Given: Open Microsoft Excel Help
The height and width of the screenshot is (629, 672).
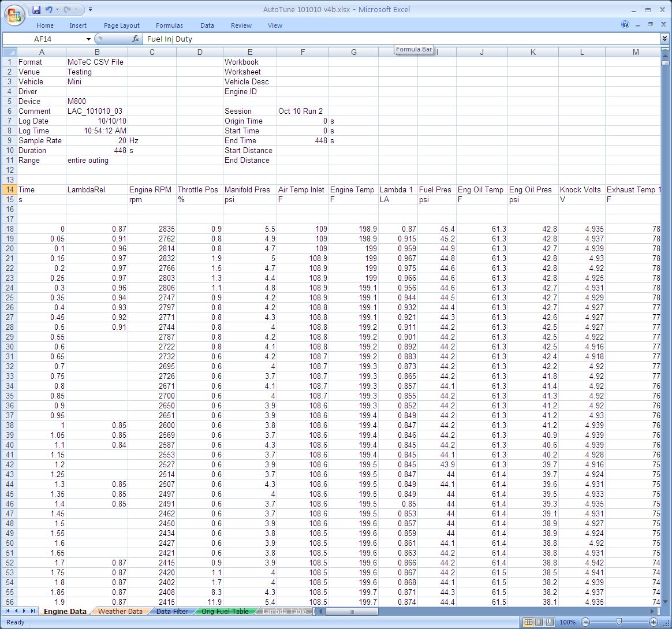Looking at the screenshot, I should pyautogui.click(x=625, y=25).
